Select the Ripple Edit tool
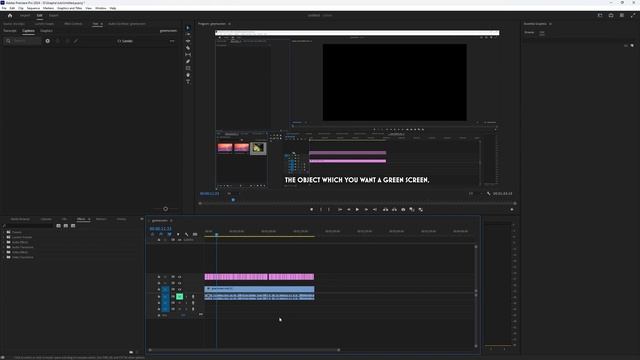 coord(188,41)
